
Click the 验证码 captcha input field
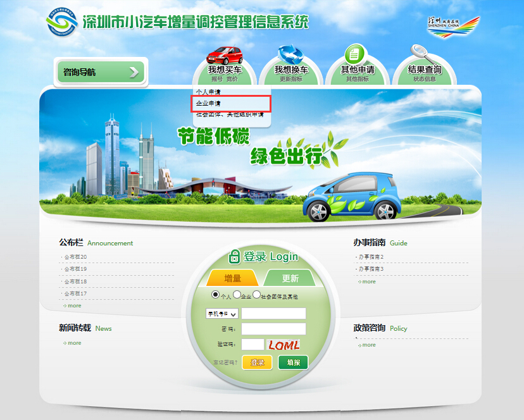[x=253, y=345]
